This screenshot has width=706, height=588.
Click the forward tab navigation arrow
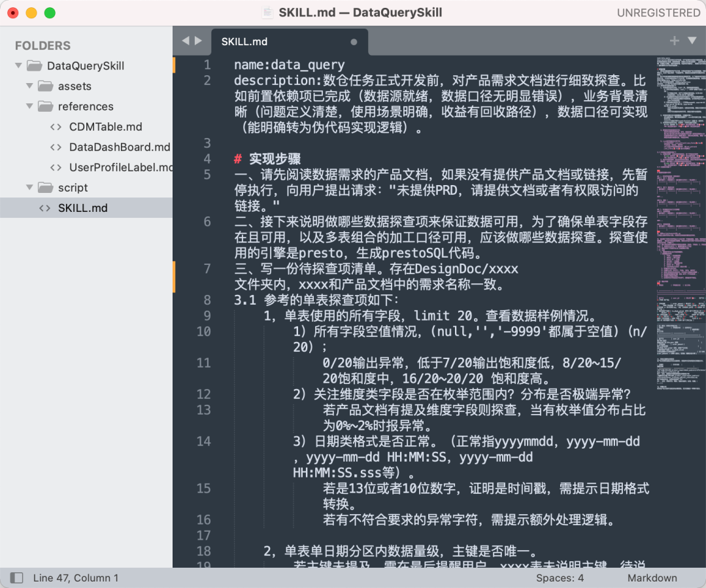pos(198,41)
